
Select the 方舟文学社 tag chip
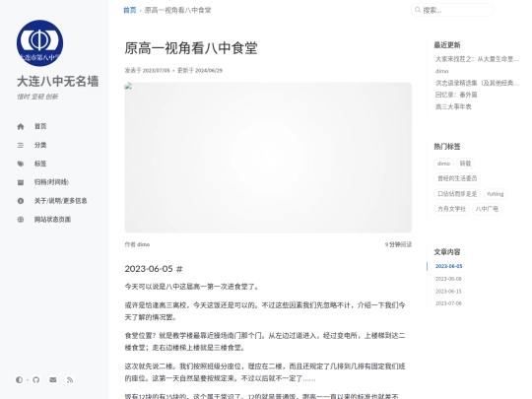click(451, 209)
